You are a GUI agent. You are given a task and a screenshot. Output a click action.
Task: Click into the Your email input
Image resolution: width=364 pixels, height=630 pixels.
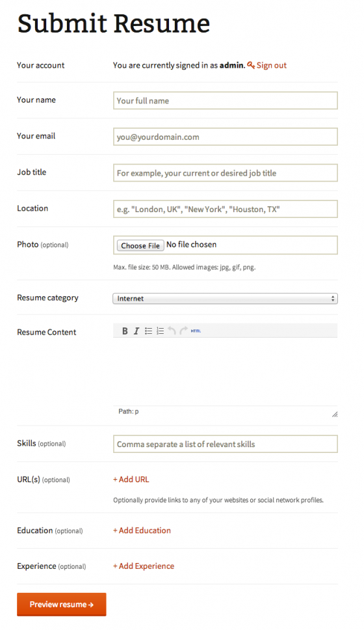coord(225,137)
